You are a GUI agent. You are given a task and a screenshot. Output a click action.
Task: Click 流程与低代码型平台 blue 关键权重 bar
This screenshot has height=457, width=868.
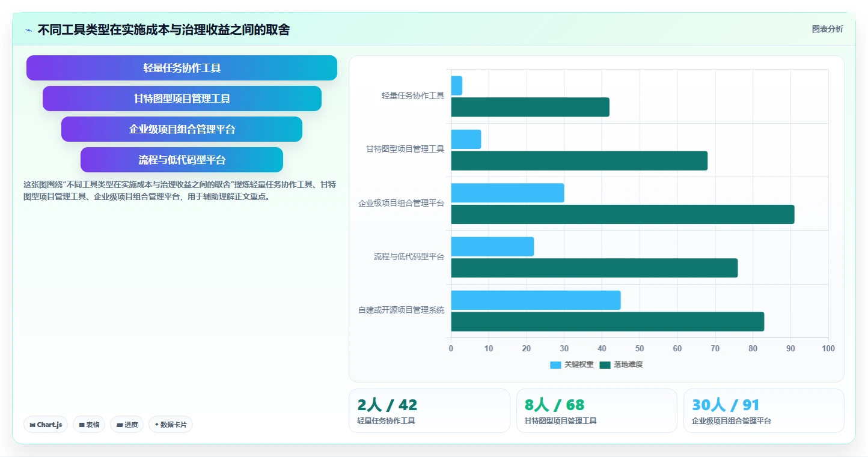point(492,247)
